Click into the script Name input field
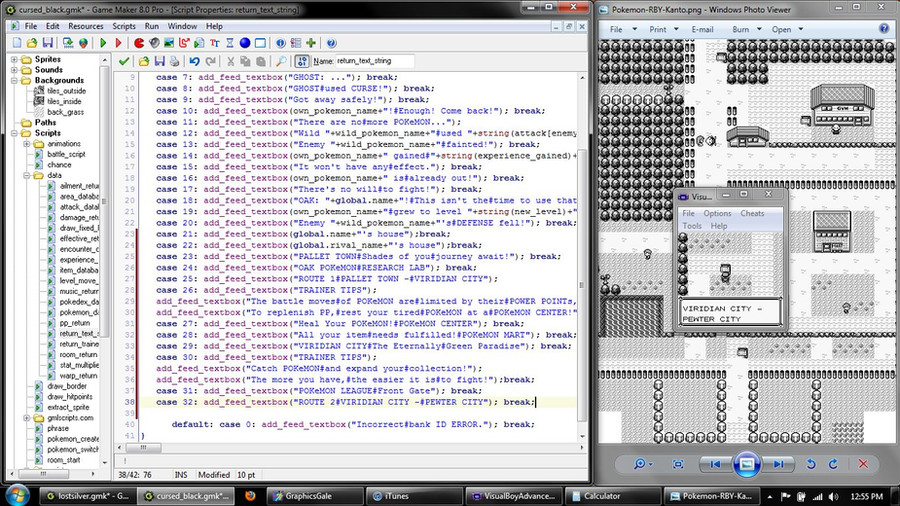This screenshot has width=900, height=506. pos(374,61)
